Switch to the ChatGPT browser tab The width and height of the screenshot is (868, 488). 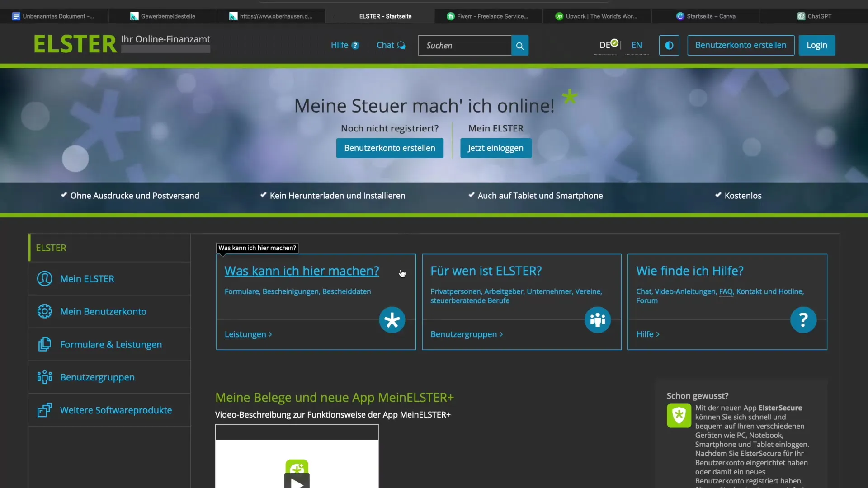coord(814,16)
